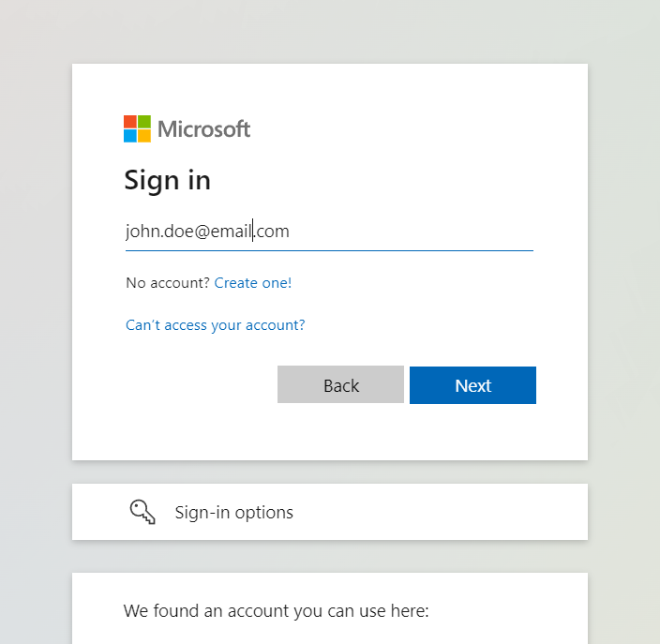Click the Microsoft four-square logo
This screenshot has width=660, height=644.
point(137,128)
